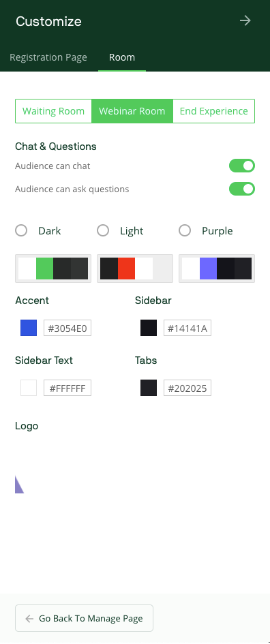This screenshot has width=270, height=644.
Task: Open the blue Accent color swatch
Action: click(x=29, y=328)
